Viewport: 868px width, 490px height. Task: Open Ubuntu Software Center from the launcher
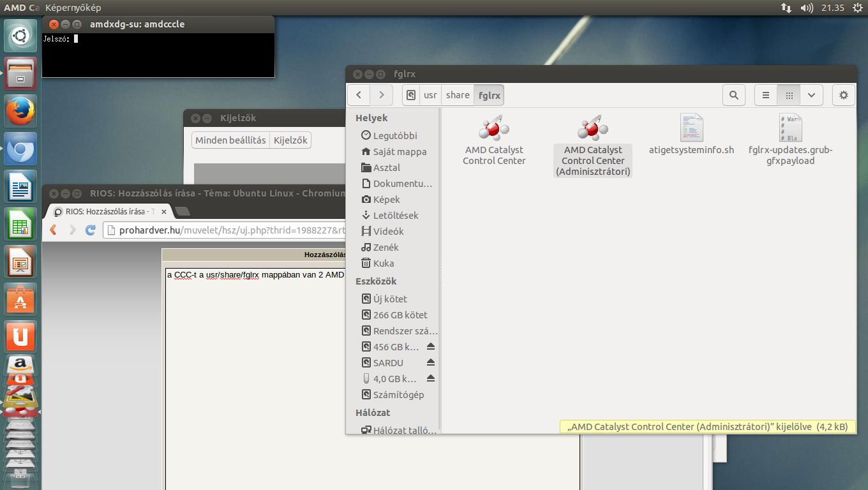click(20, 300)
